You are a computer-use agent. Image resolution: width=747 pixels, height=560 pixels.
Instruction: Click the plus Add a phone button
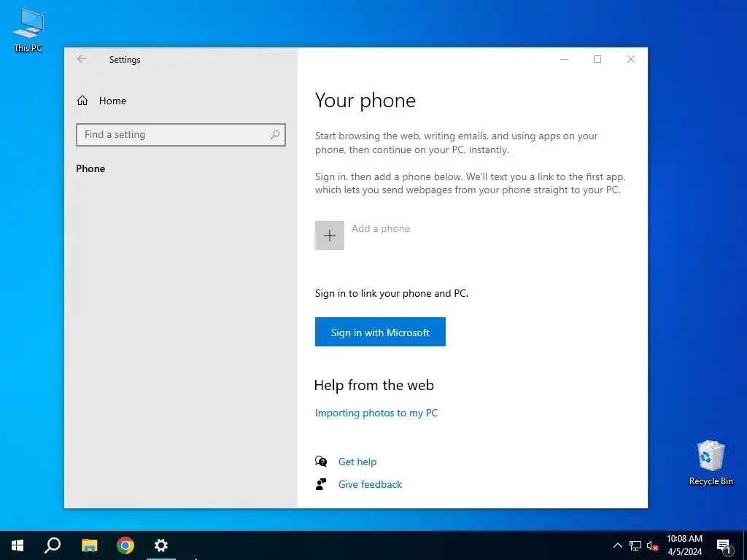(329, 236)
